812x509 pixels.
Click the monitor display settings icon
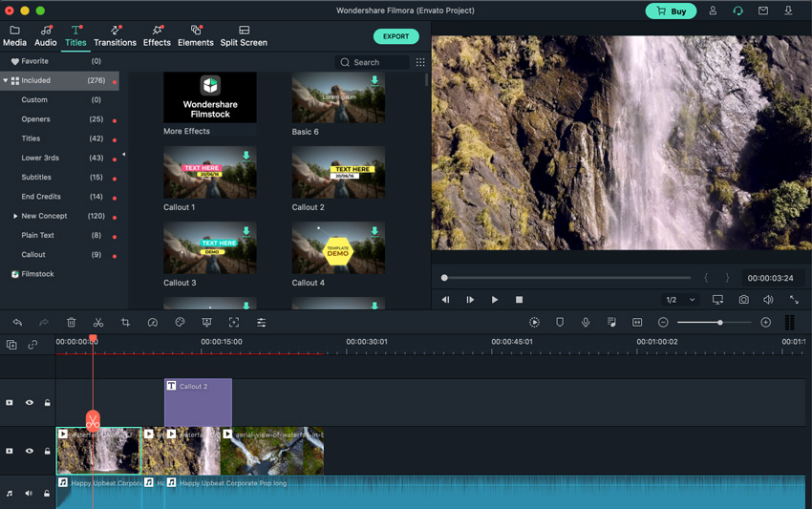[717, 300]
